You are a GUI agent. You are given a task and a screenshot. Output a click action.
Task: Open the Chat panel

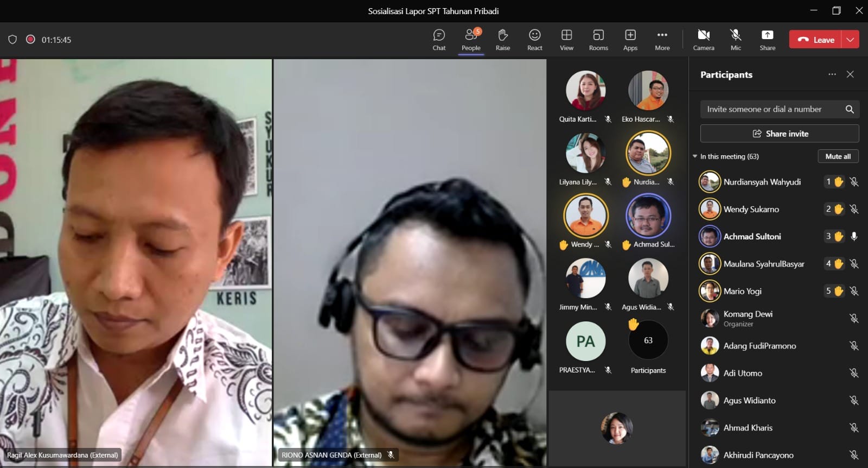pos(439,40)
